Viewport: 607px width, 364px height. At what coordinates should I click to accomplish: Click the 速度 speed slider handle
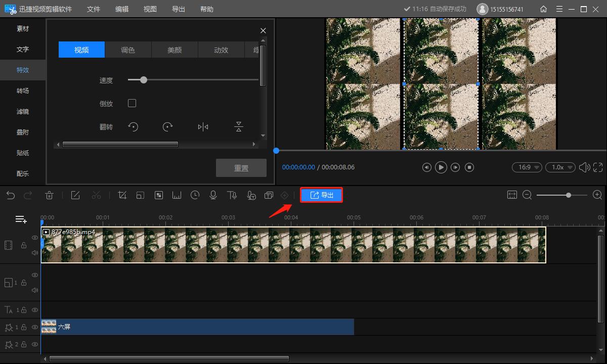(x=144, y=80)
